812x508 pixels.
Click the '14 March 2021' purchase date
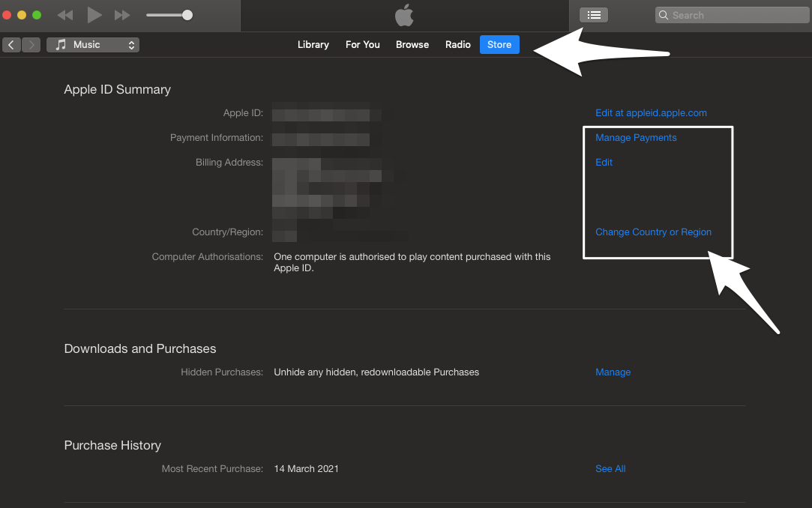(306, 469)
